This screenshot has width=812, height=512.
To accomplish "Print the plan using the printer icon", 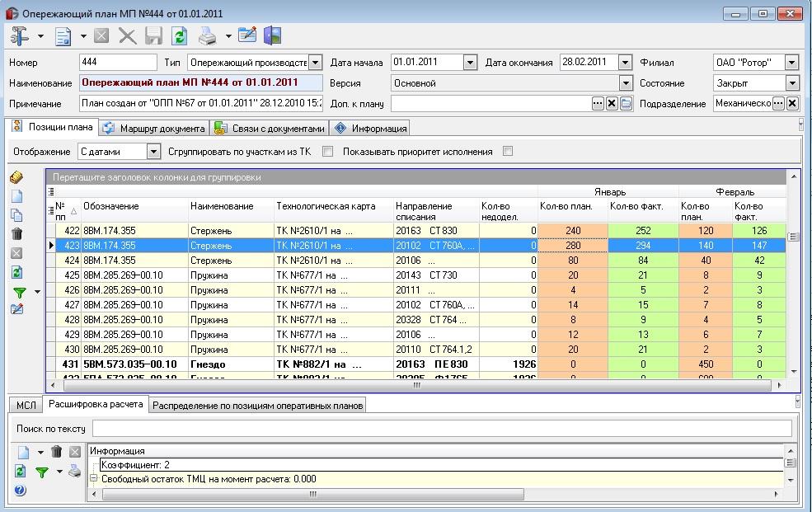I will coord(208,36).
